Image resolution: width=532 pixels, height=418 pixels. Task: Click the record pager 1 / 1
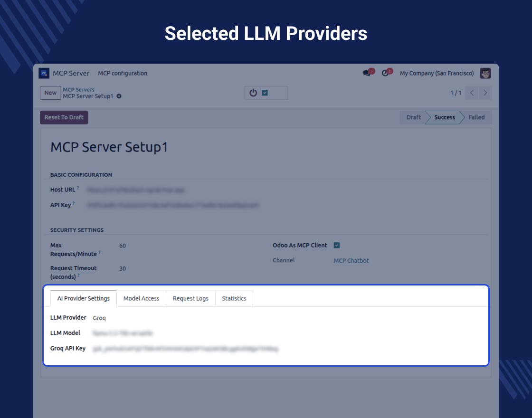tap(456, 93)
